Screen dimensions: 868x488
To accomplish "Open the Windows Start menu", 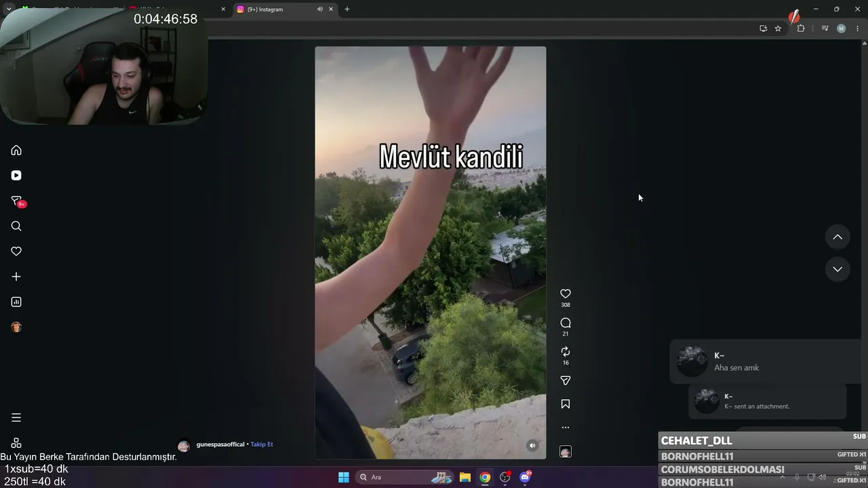I will (x=344, y=477).
